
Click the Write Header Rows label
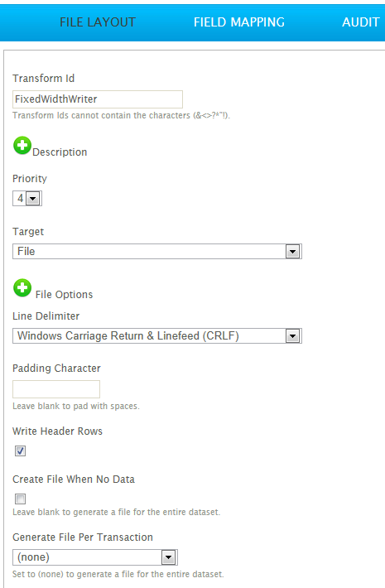point(57,431)
